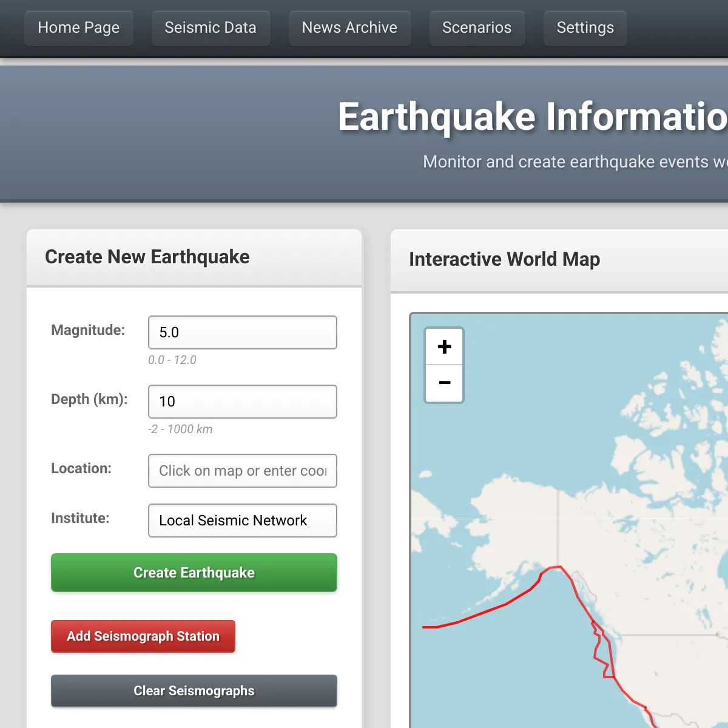Zoom in on the world map
This screenshot has height=728, width=728.
point(444,346)
